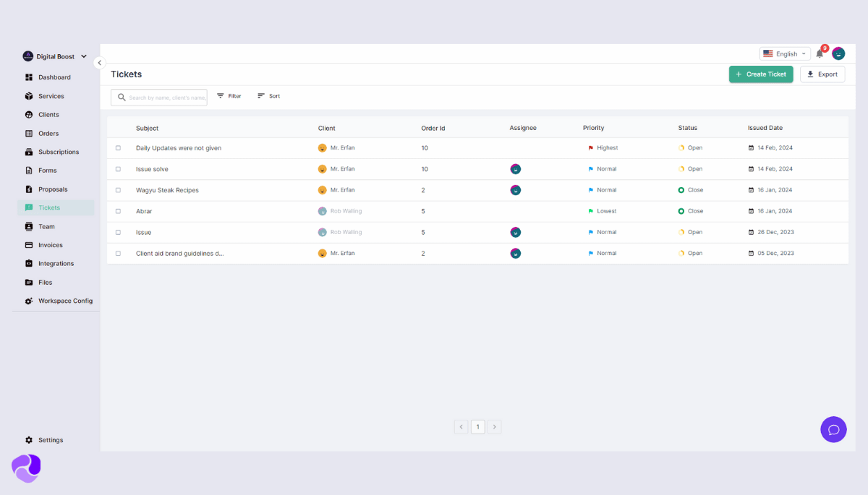Screen dimensions: 868x495
Task: Open the Issue solve ticket
Action: (152, 169)
